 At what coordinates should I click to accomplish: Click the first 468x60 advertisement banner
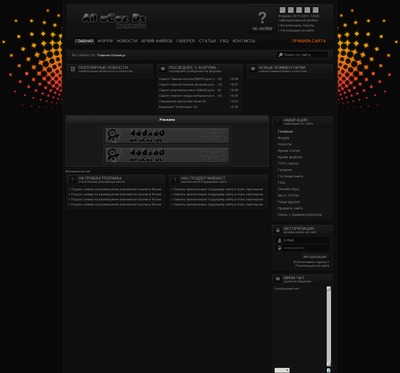(167, 136)
